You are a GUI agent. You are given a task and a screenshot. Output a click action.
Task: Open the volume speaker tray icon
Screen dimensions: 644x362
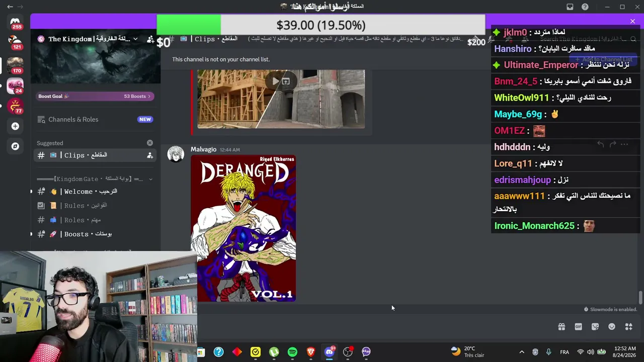[591, 352]
